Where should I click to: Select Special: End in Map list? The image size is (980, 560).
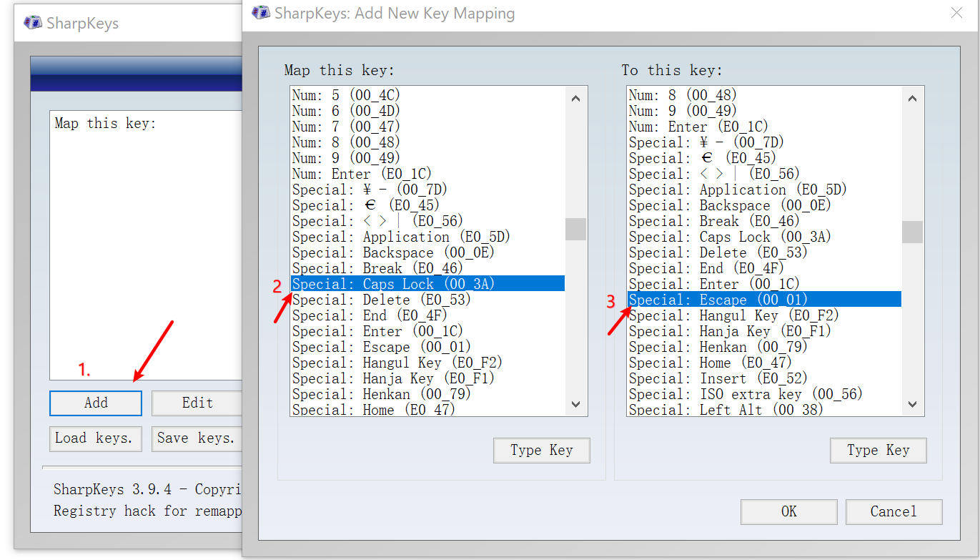coord(427,315)
